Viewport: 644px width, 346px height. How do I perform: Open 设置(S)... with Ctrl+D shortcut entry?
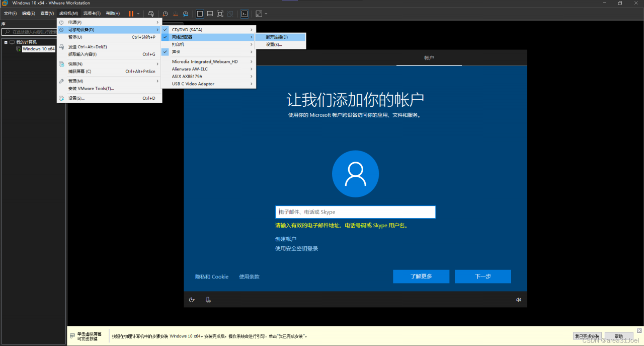pos(109,98)
